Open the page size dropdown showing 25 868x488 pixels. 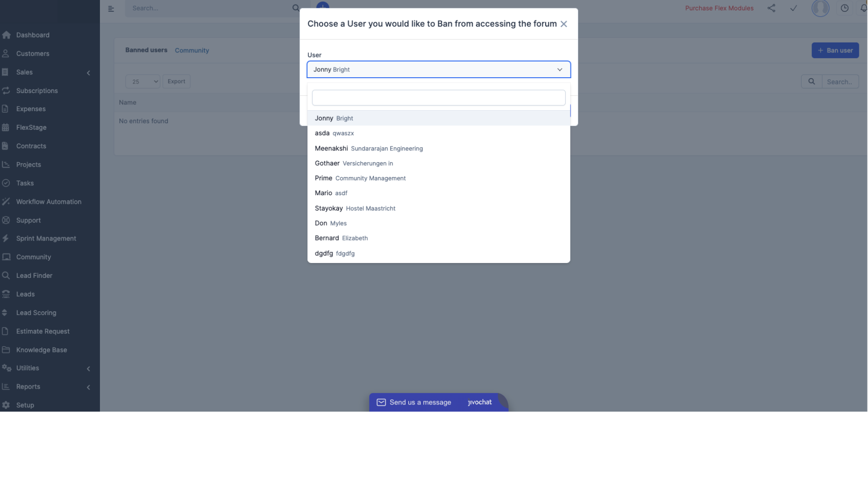click(x=142, y=81)
